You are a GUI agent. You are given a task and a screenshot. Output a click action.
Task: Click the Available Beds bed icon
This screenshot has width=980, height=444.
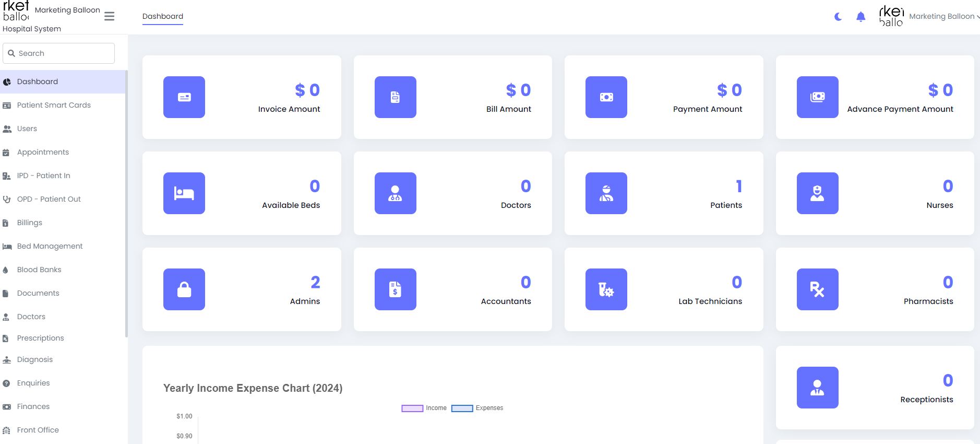(184, 193)
